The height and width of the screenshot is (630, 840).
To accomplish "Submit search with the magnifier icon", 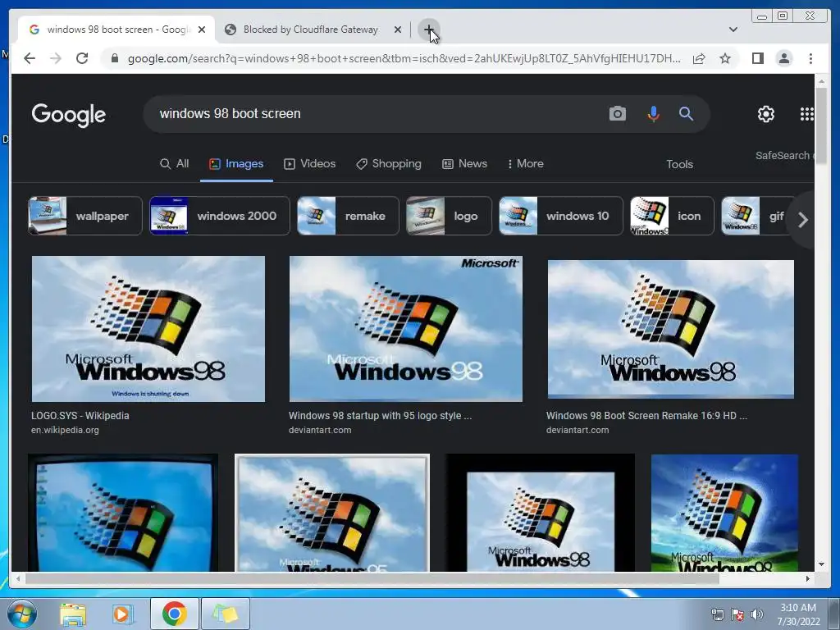I will (687, 113).
